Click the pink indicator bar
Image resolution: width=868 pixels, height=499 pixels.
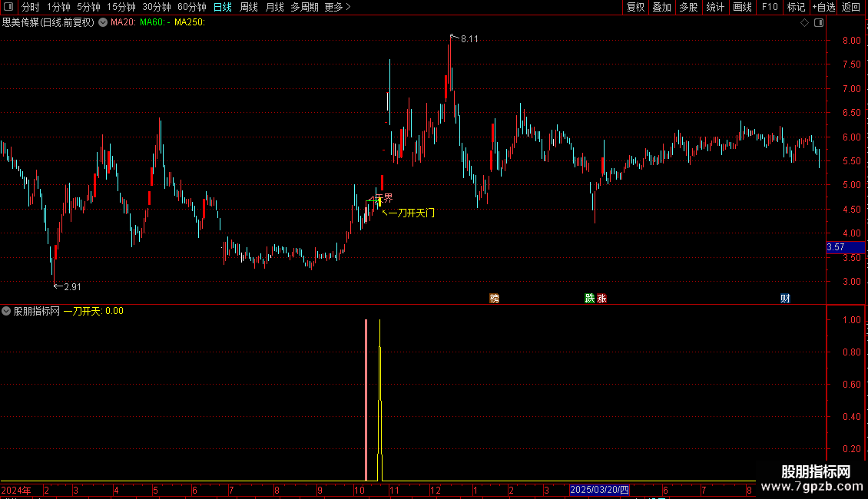pos(366,400)
